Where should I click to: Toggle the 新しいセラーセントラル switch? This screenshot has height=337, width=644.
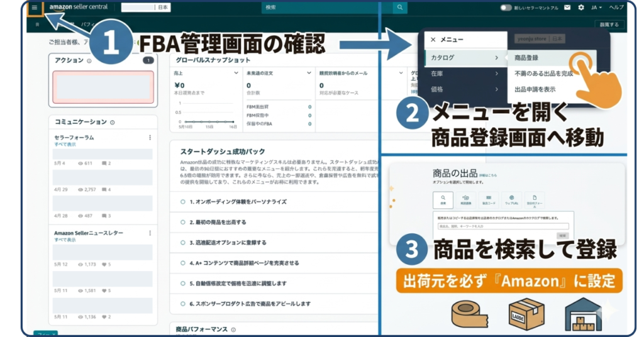click(506, 8)
